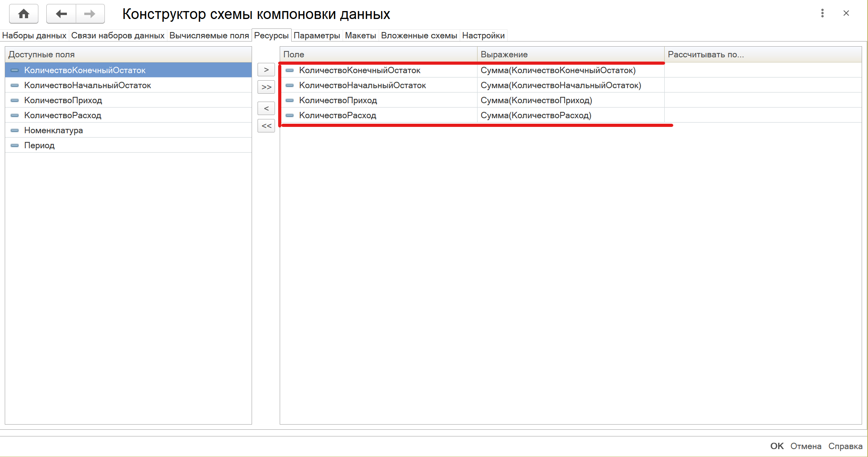The width and height of the screenshot is (868, 457).
Task: Select resource row КоличествоНачальныйОстаток in Поле column
Action: point(379,85)
